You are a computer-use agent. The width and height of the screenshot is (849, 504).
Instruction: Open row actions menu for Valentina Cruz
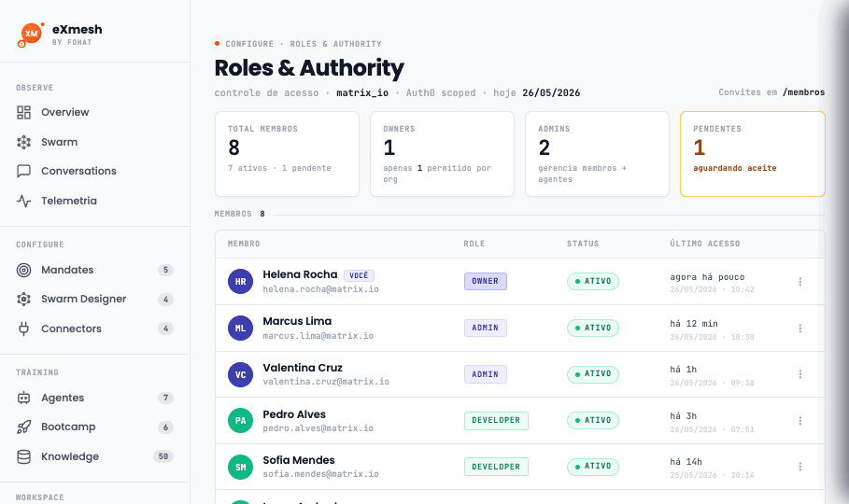tap(799, 374)
